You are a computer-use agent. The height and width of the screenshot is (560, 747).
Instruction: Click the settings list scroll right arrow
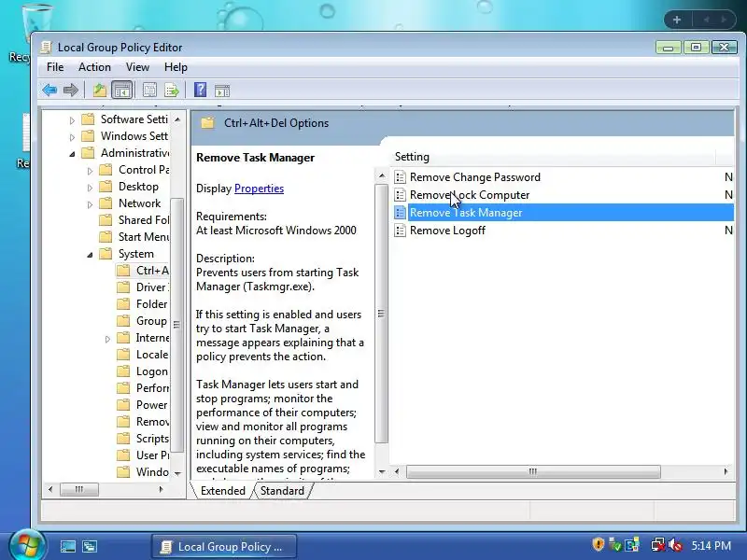pyautogui.click(x=726, y=471)
